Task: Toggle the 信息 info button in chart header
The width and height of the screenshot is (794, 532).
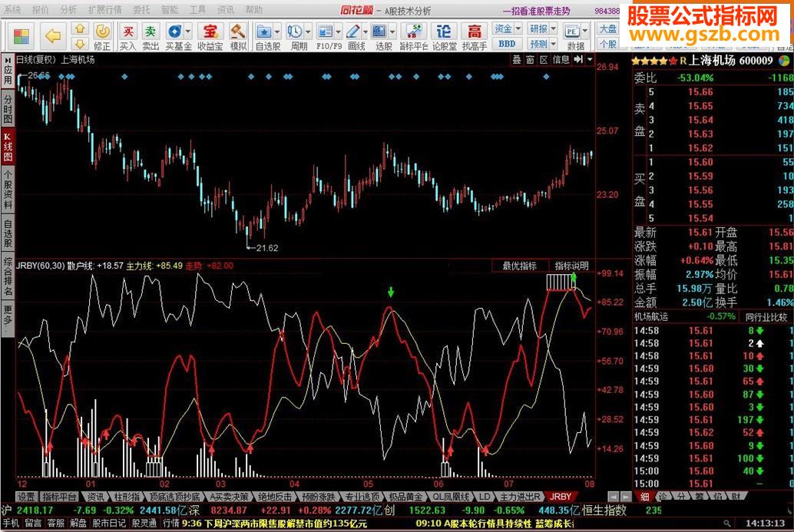Action: click(561, 60)
